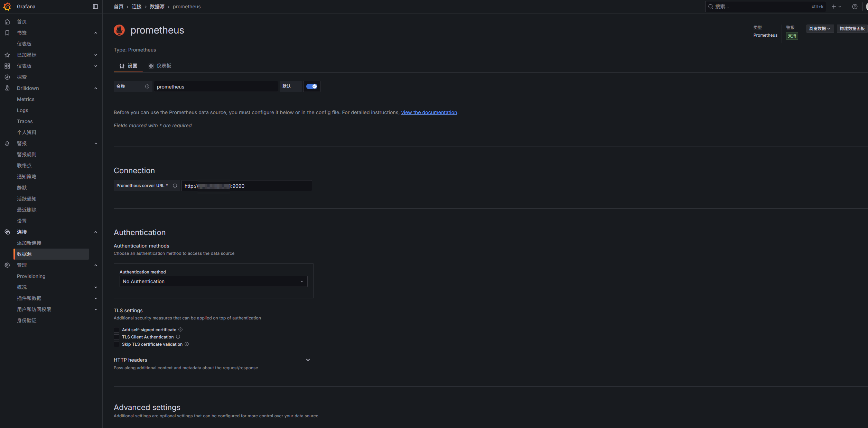The width and height of the screenshot is (868, 428).
Task: Click the sidebar dock toggle icon
Action: [x=95, y=7]
